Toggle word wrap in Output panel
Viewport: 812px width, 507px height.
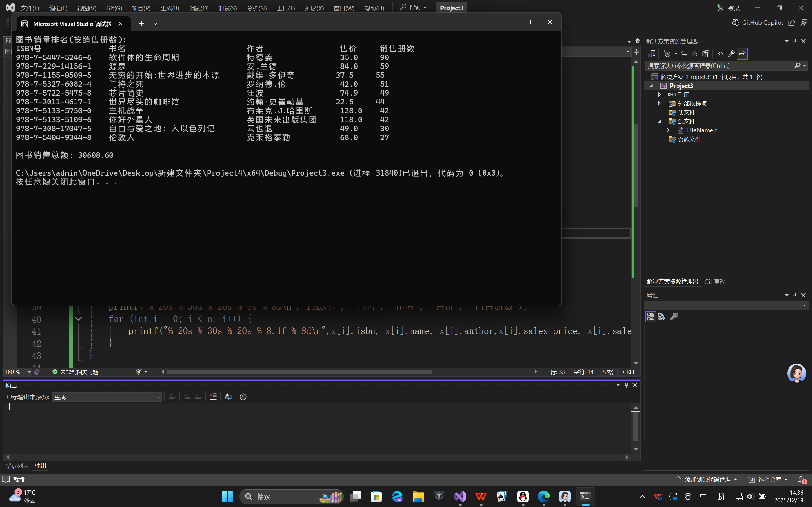click(228, 397)
